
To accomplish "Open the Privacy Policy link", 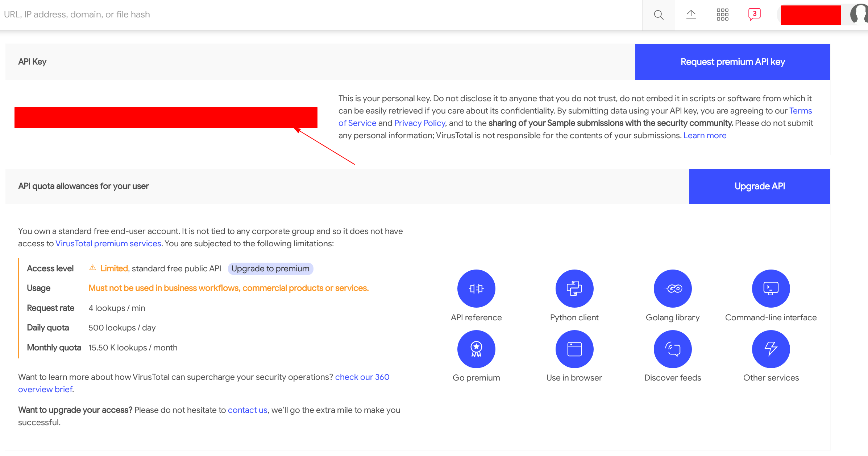I will coord(420,123).
